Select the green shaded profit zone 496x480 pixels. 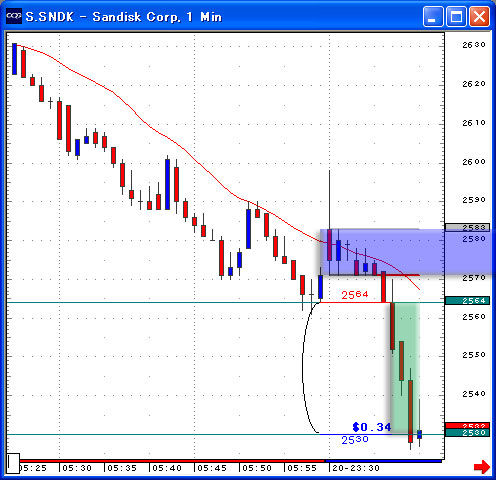pyautogui.click(x=405, y=368)
